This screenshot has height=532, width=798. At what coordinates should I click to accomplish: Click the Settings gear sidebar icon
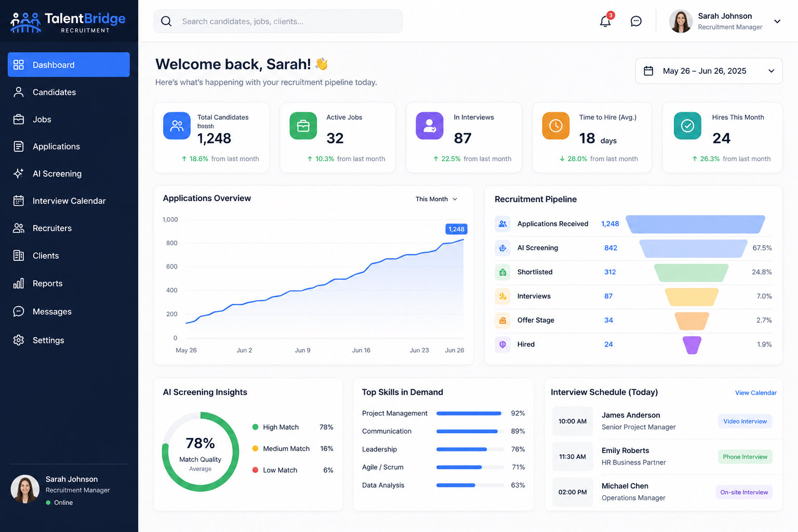click(19, 340)
